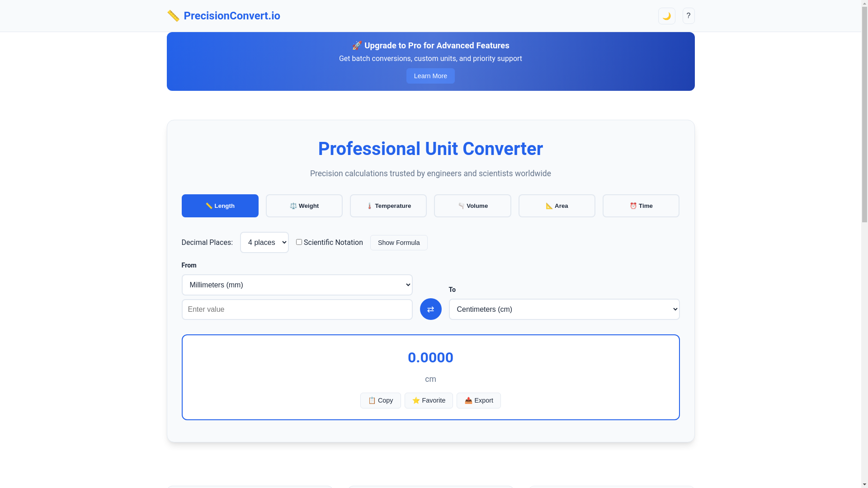This screenshot has height=488, width=868.
Task: Switch to the Area category tab
Action: [x=557, y=206]
